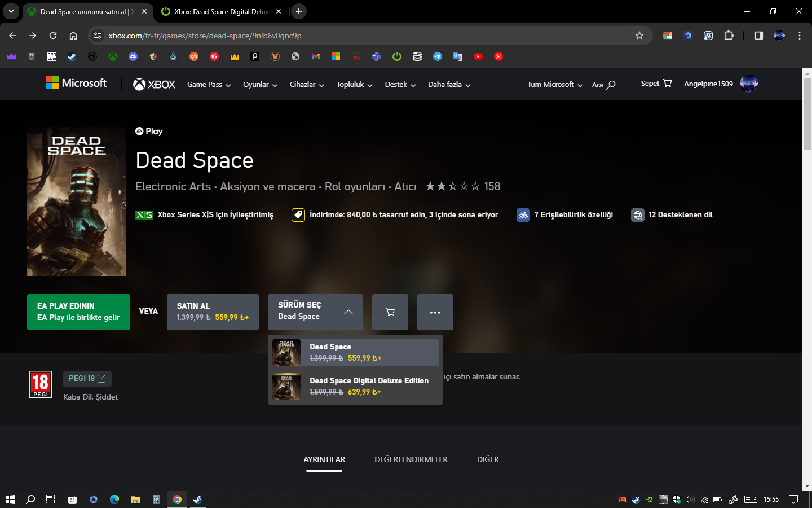The width and height of the screenshot is (812, 508).
Task: Click the star rating with 158 reviews
Action: click(x=463, y=186)
